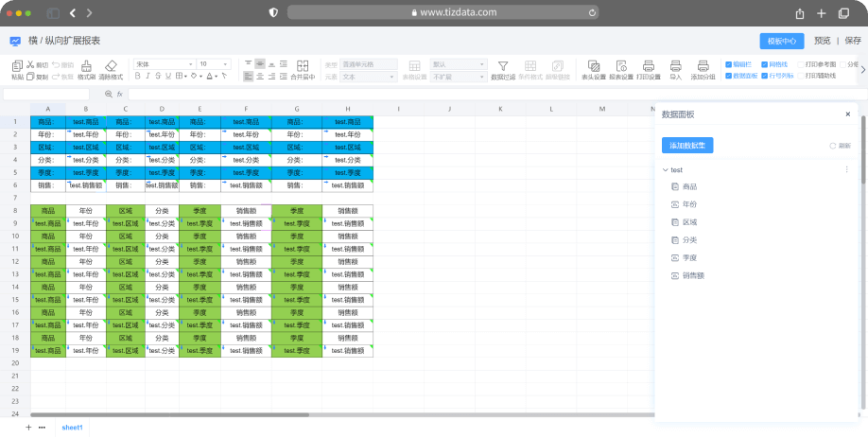Image resolution: width=868 pixels, height=438 pixels.
Task: Enable the 打印参考图 checkbox
Action: [801, 64]
